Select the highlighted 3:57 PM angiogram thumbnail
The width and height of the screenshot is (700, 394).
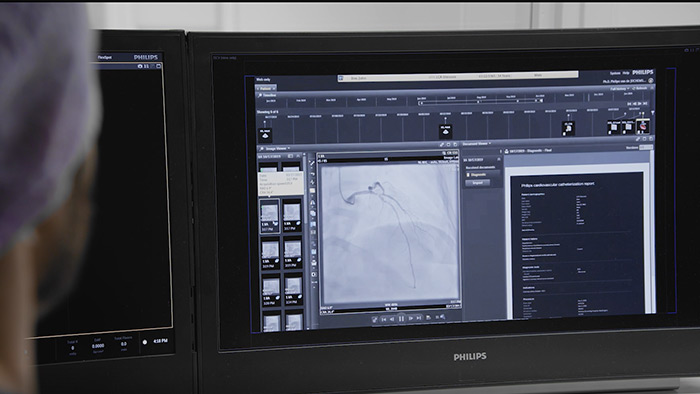tap(269, 216)
